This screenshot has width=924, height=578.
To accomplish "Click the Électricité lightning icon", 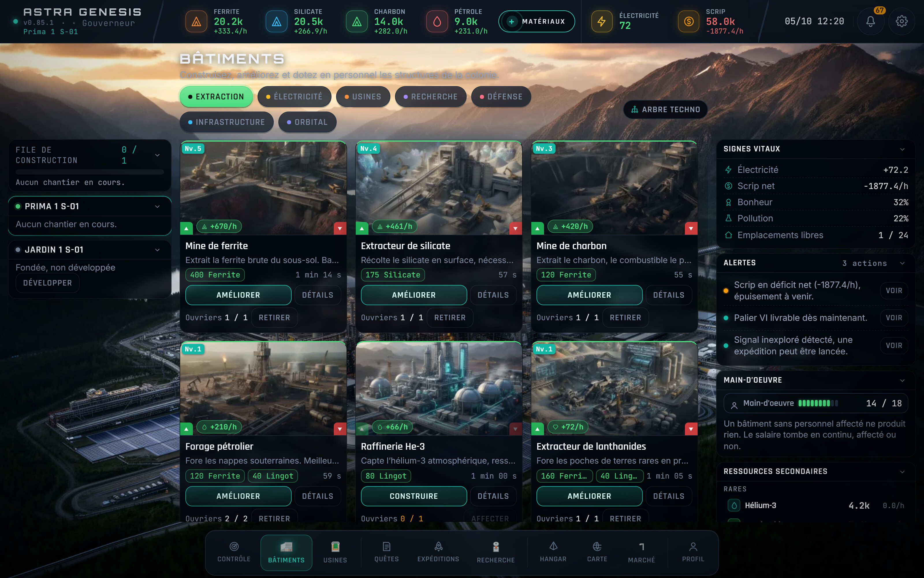I will (602, 21).
